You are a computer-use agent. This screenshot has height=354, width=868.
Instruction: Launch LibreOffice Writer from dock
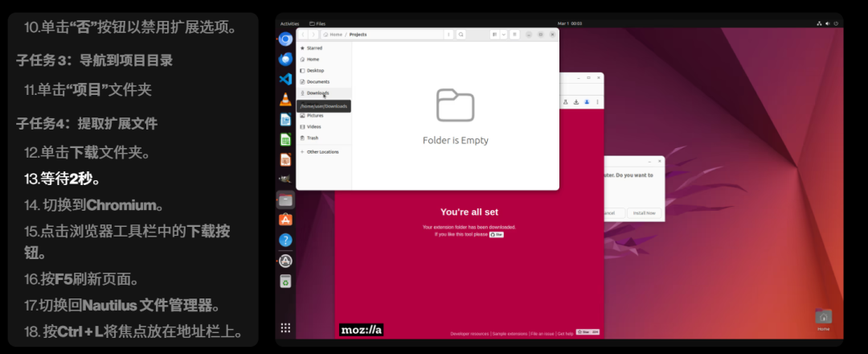[x=285, y=119]
